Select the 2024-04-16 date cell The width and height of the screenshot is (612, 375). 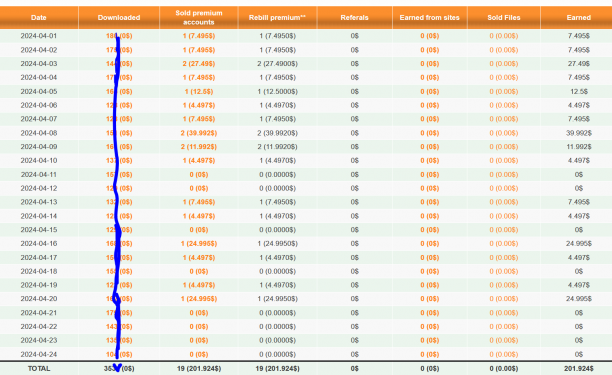point(39,243)
